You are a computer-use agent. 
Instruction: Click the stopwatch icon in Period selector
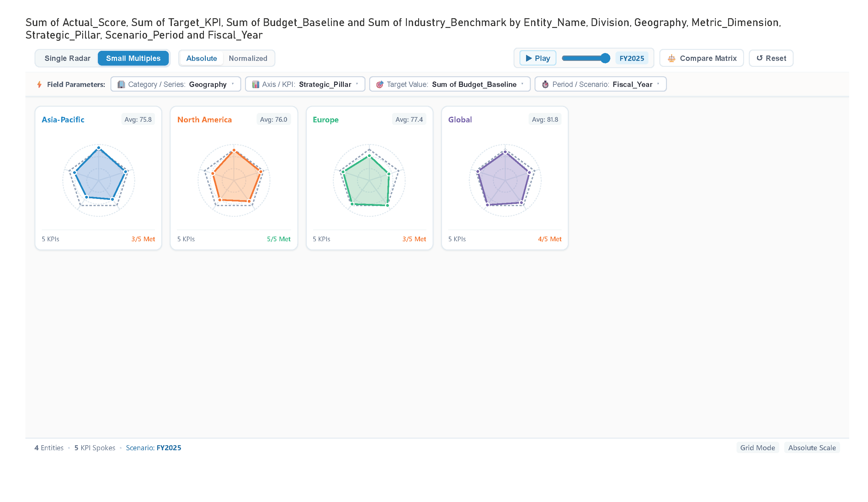click(545, 84)
